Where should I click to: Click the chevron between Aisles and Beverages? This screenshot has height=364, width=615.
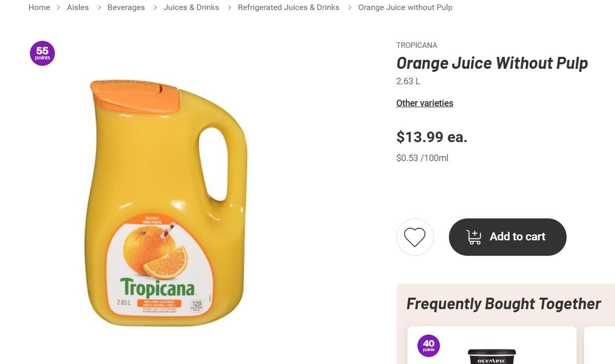[98, 7]
